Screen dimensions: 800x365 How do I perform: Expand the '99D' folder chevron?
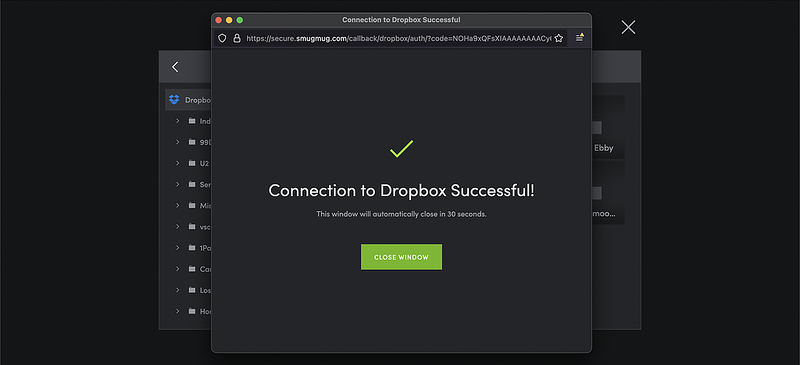pos(178,142)
